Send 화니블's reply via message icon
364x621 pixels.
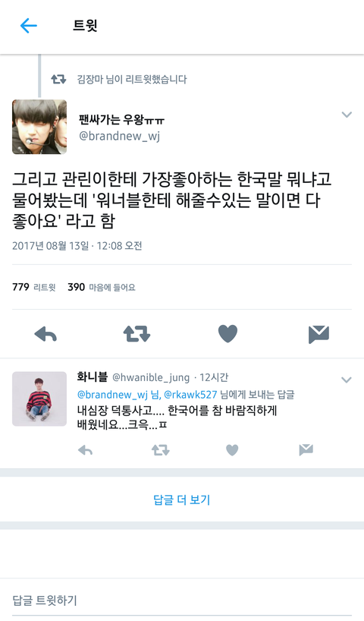pyautogui.click(x=306, y=450)
